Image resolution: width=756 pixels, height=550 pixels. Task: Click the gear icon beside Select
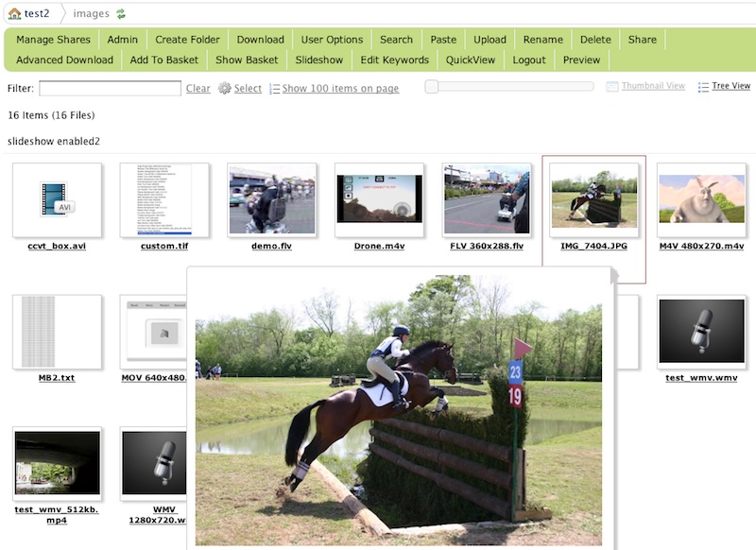tap(224, 88)
